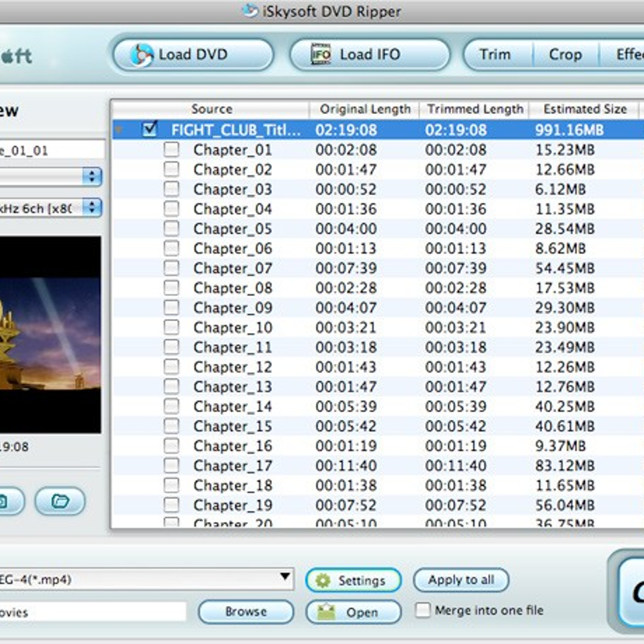Sort by Source column header

(x=212, y=109)
